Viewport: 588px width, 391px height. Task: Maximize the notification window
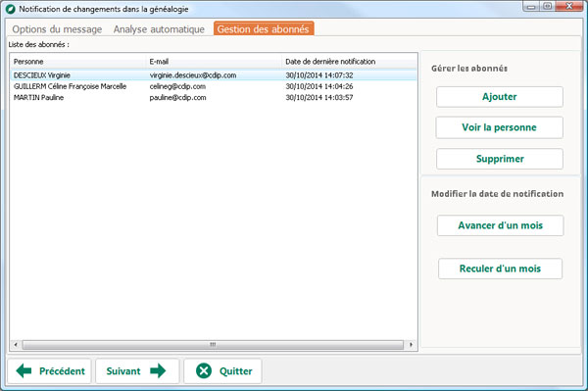(x=547, y=6)
